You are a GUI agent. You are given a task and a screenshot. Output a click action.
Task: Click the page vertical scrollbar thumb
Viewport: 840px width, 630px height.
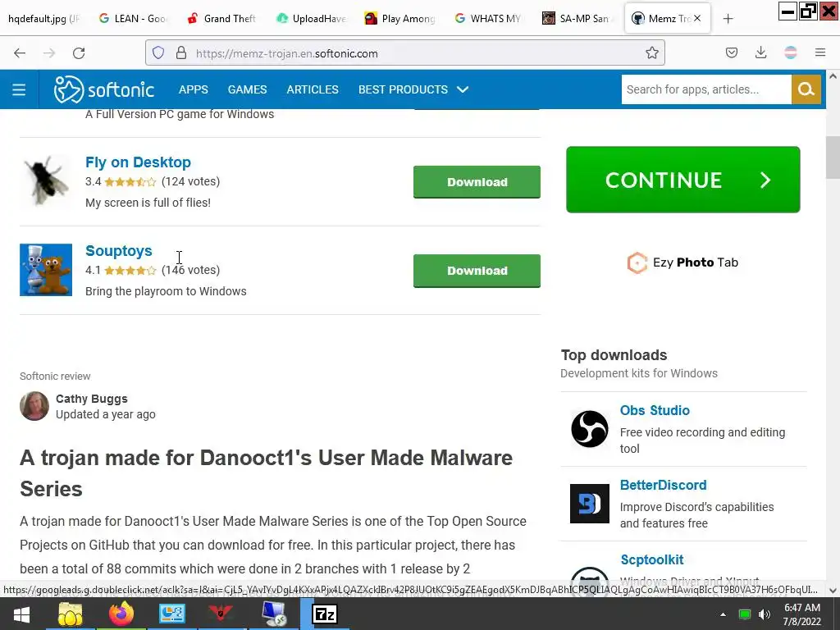point(833,157)
